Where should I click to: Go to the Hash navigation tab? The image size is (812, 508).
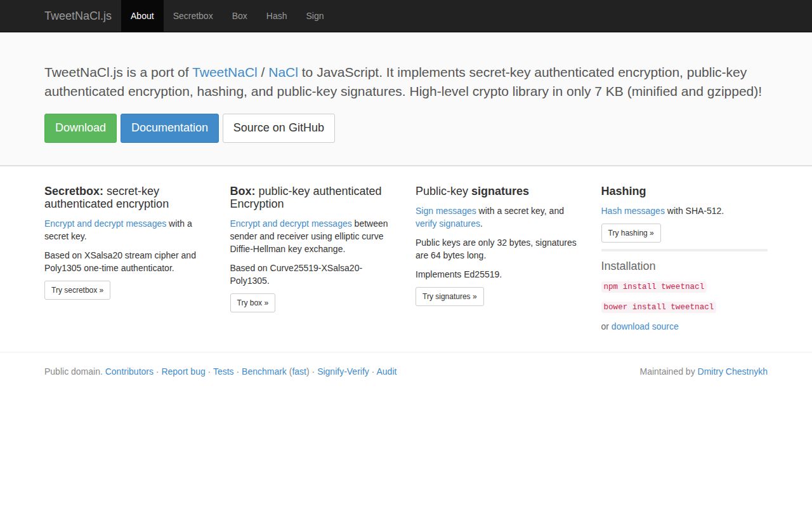point(277,16)
